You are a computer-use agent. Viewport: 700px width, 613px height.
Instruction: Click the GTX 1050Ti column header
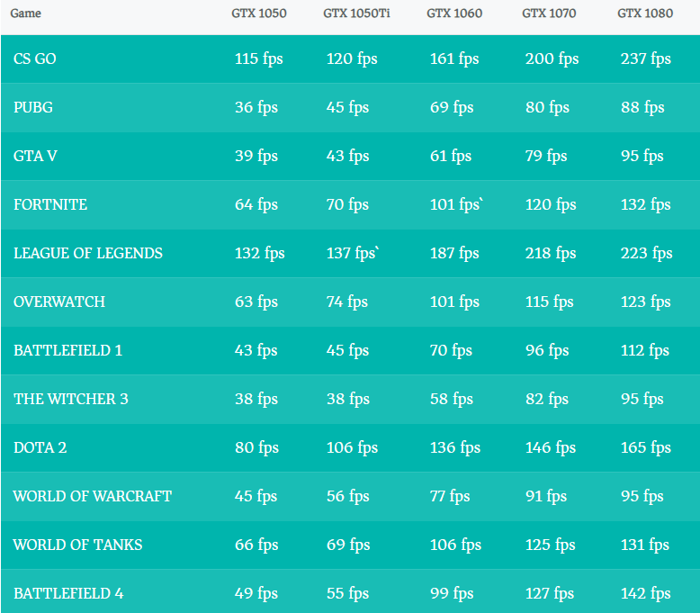(356, 14)
